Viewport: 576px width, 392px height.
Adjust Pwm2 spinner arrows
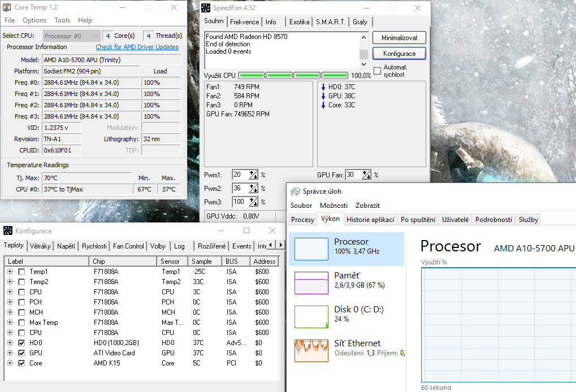pos(254,188)
